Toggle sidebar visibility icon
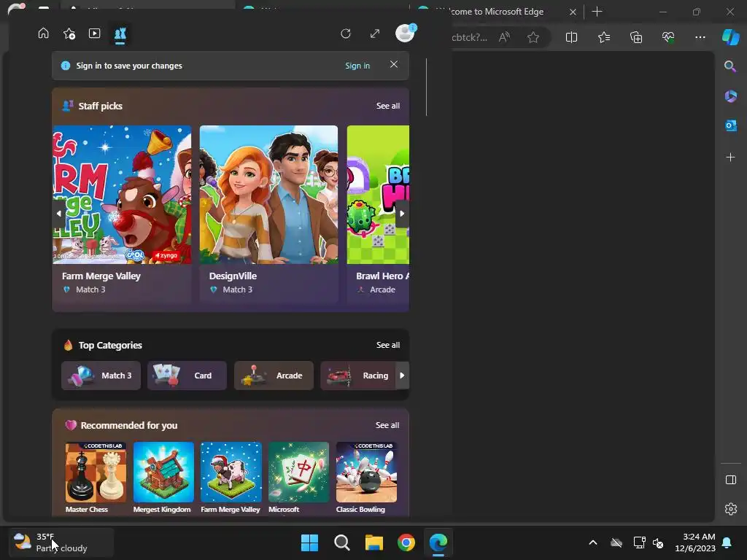The height and width of the screenshot is (560, 747). (x=731, y=480)
